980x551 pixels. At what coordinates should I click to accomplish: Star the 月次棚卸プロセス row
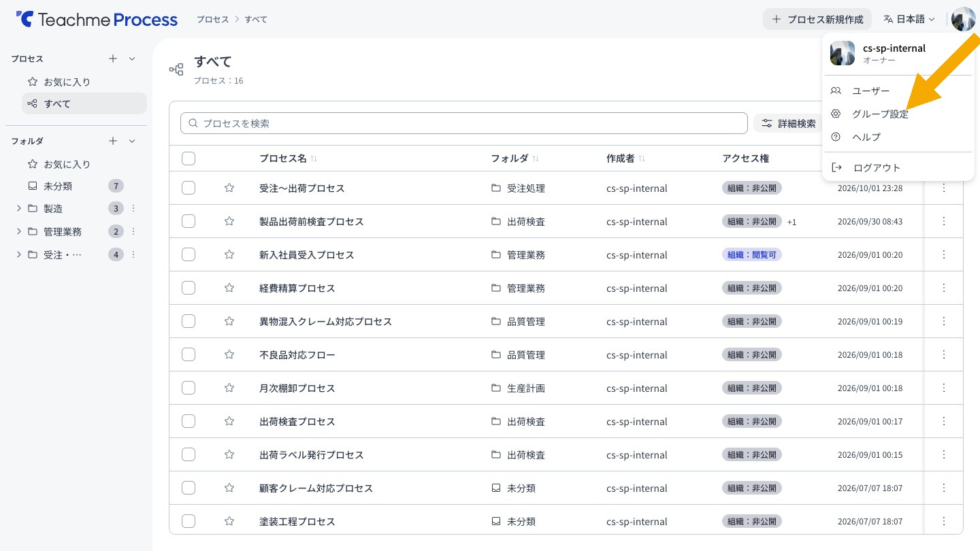click(x=229, y=388)
